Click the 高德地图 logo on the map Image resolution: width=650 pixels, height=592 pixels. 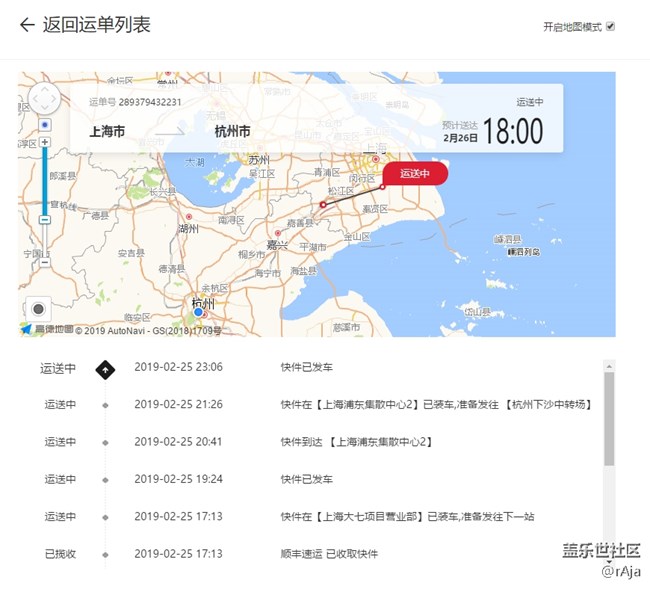point(47,329)
